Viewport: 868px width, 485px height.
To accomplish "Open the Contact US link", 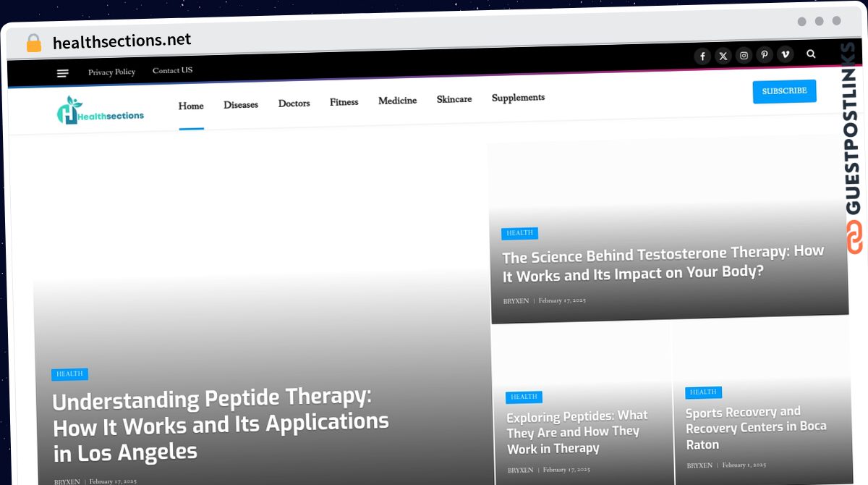I will pyautogui.click(x=172, y=70).
